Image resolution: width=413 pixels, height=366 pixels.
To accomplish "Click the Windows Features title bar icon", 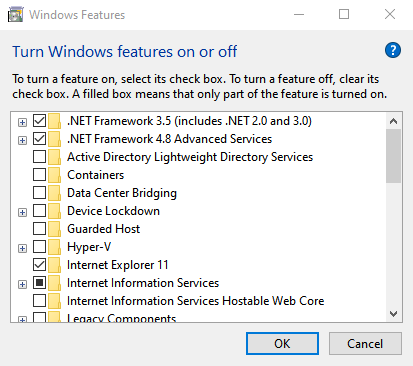I will 16,15.
